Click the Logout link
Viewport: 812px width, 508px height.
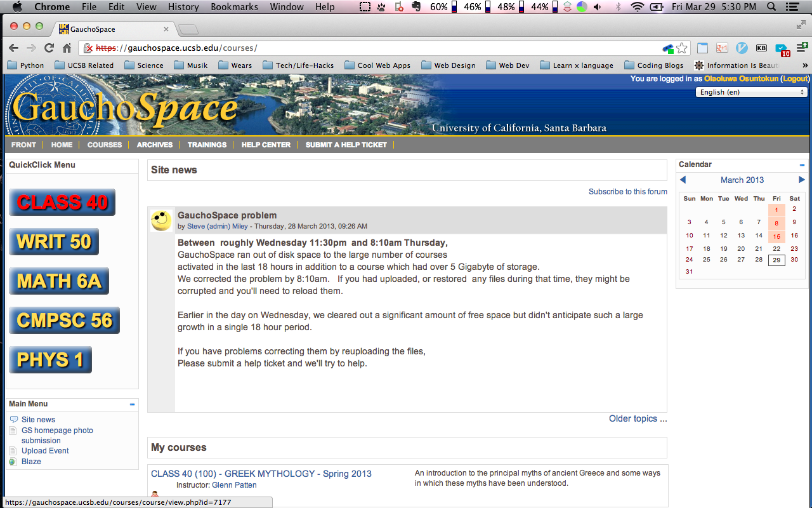(796, 79)
